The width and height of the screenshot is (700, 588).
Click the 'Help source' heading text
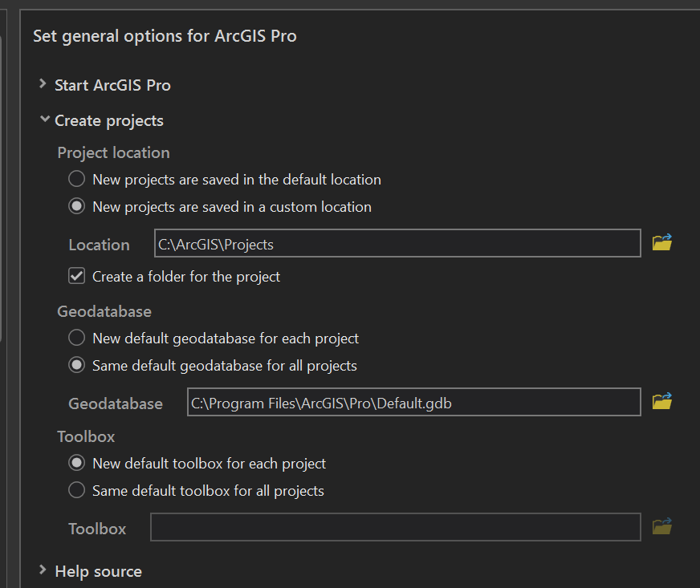98,571
